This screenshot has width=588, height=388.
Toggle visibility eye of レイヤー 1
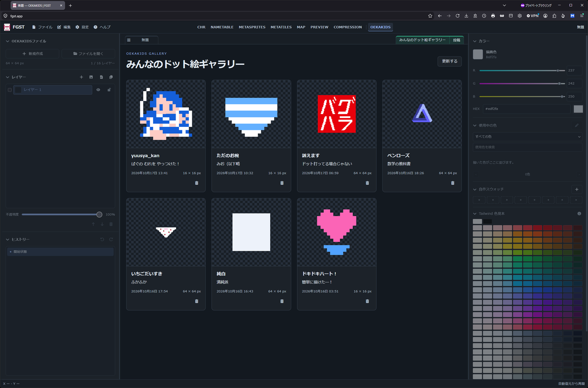[x=98, y=90]
